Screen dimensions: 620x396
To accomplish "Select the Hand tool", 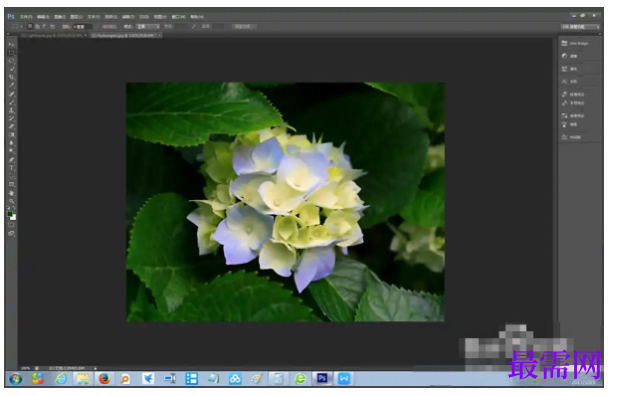I will point(11,193).
